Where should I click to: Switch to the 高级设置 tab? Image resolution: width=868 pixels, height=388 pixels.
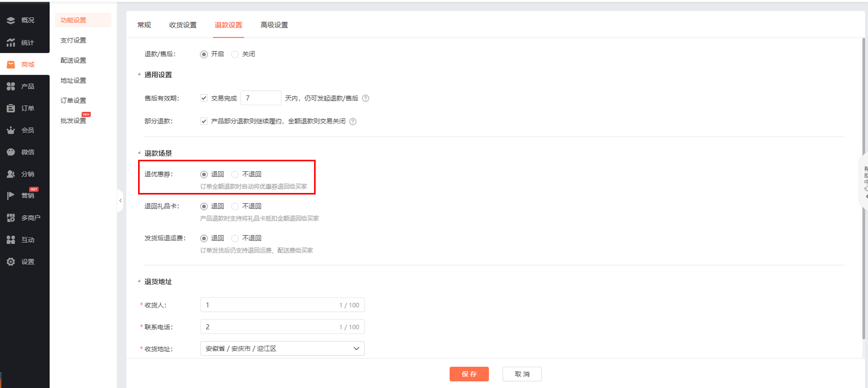click(274, 25)
